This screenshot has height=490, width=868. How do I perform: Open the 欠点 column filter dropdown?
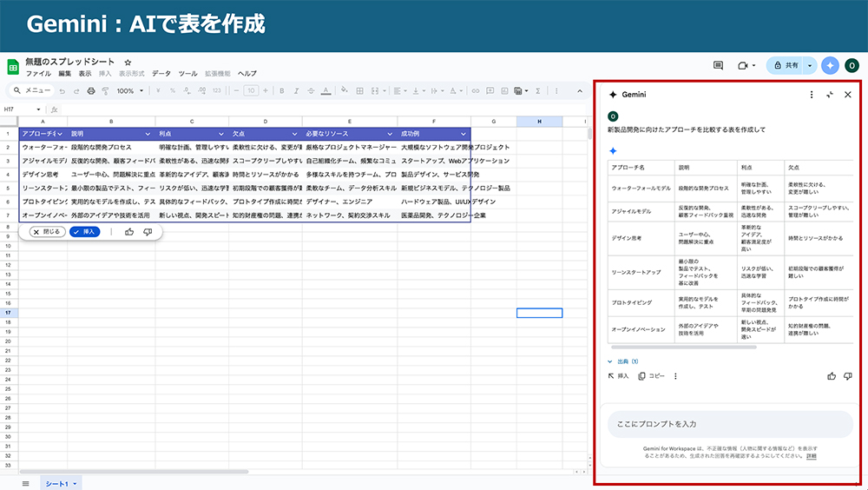tap(294, 134)
